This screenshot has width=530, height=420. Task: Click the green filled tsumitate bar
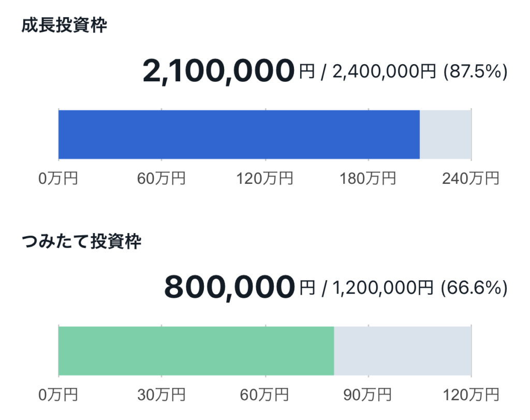tap(196, 351)
